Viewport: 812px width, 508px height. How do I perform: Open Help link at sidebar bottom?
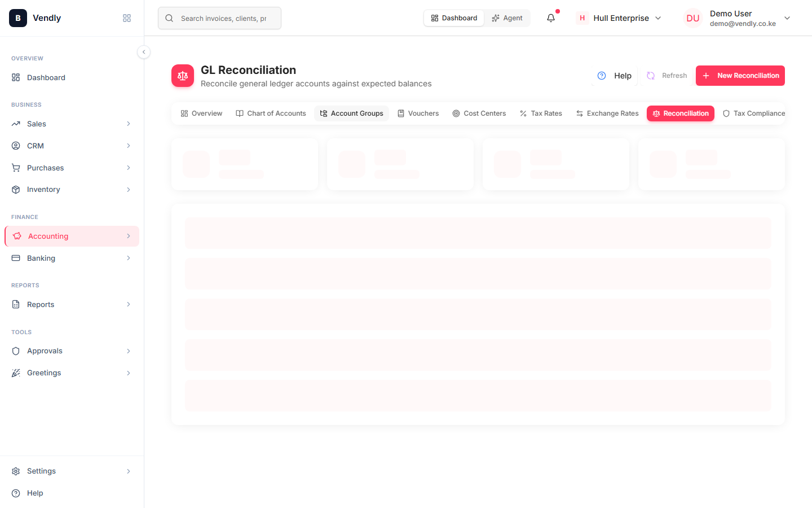pos(72,493)
